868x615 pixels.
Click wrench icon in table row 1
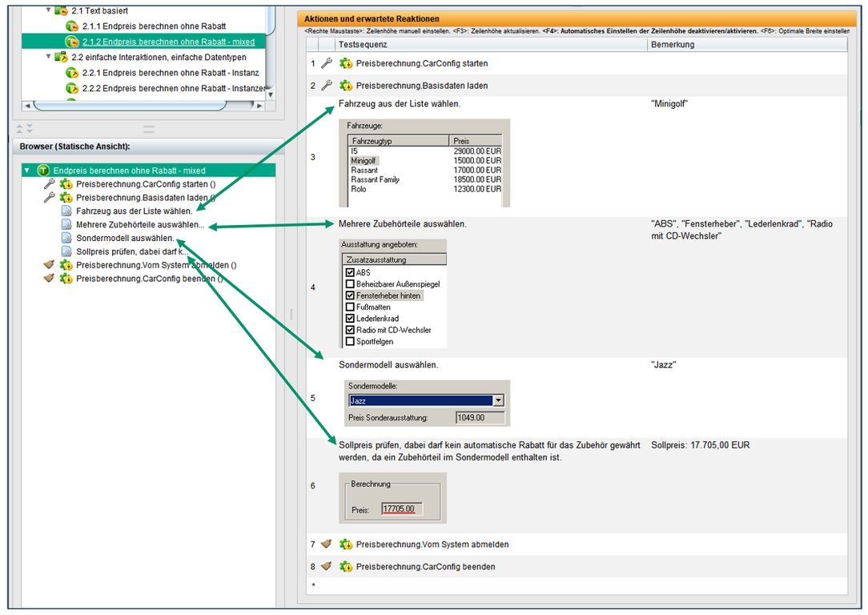(327, 63)
